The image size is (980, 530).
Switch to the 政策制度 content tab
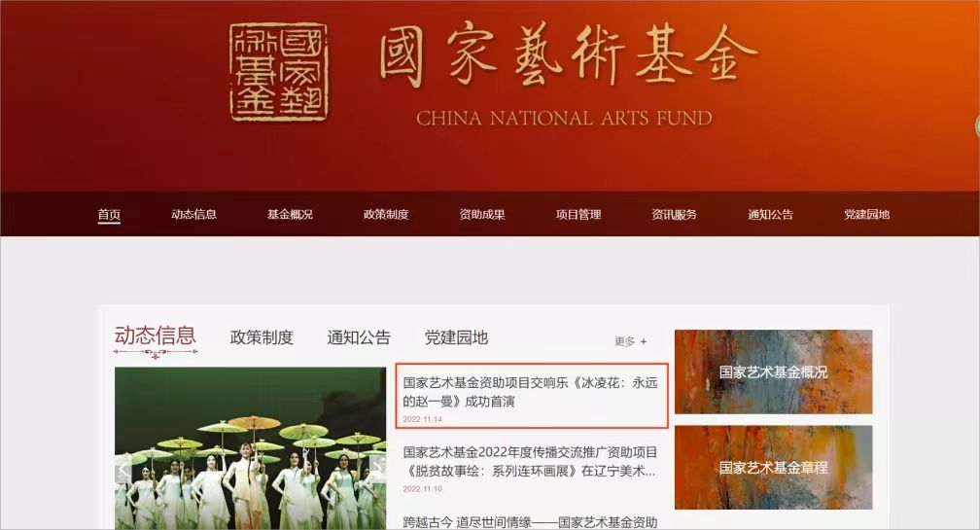click(262, 337)
